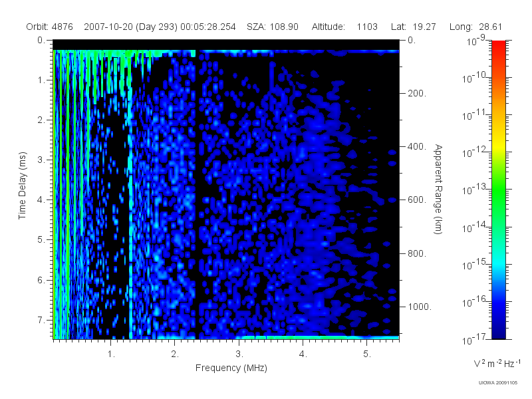
Task: Select the date '2007-10-20 (Day 293)' text
Action: (130, 27)
